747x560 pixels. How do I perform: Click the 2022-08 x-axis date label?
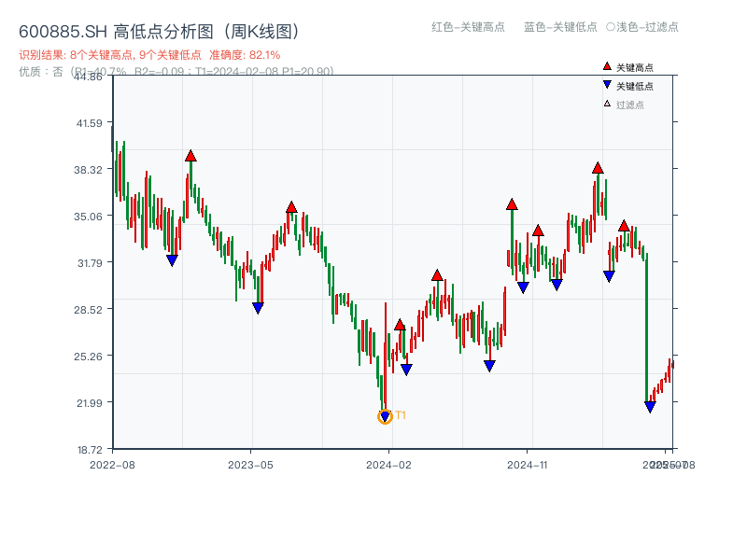tap(112, 464)
